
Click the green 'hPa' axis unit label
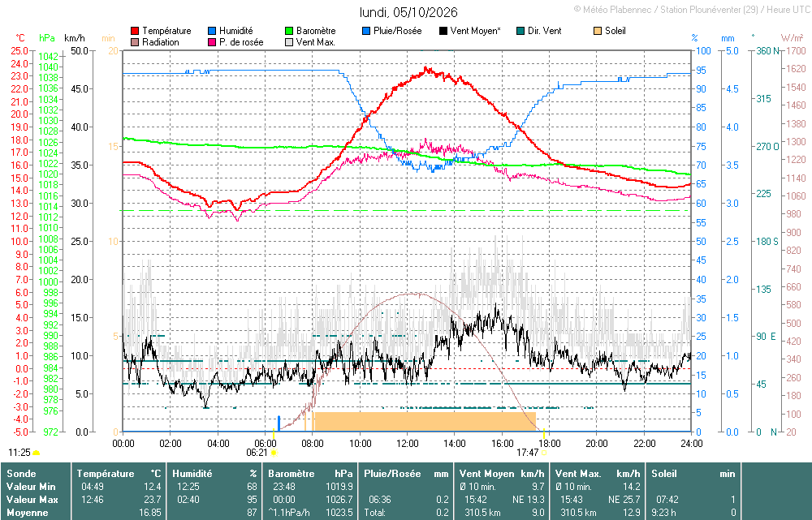[x=47, y=38]
